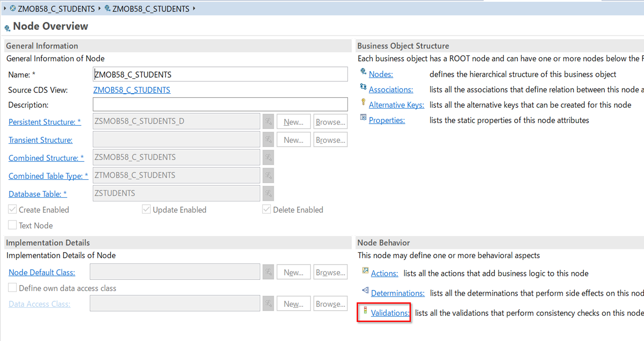Open the Associations link
Screen dimensions: 644x341
point(391,89)
